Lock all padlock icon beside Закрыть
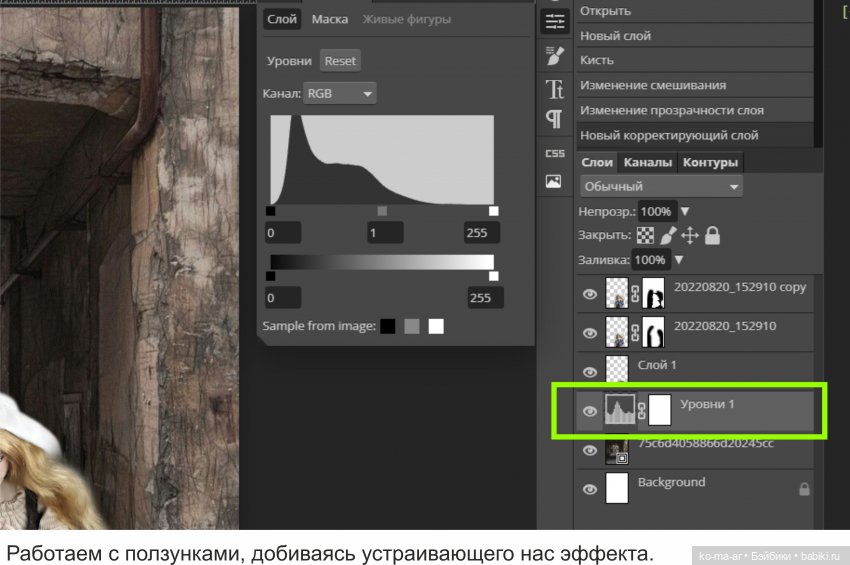Image resolution: width=850 pixels, height=565 pixels. [712, 235]
